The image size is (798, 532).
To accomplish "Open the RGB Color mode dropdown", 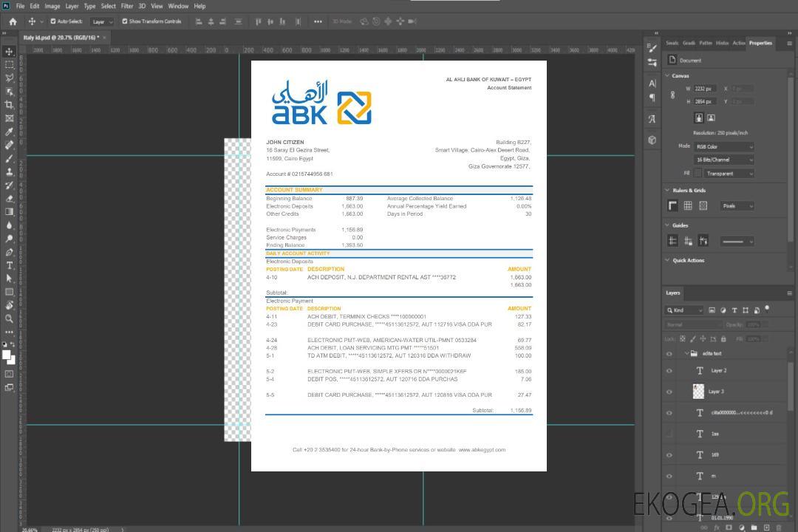I will 723,146.
